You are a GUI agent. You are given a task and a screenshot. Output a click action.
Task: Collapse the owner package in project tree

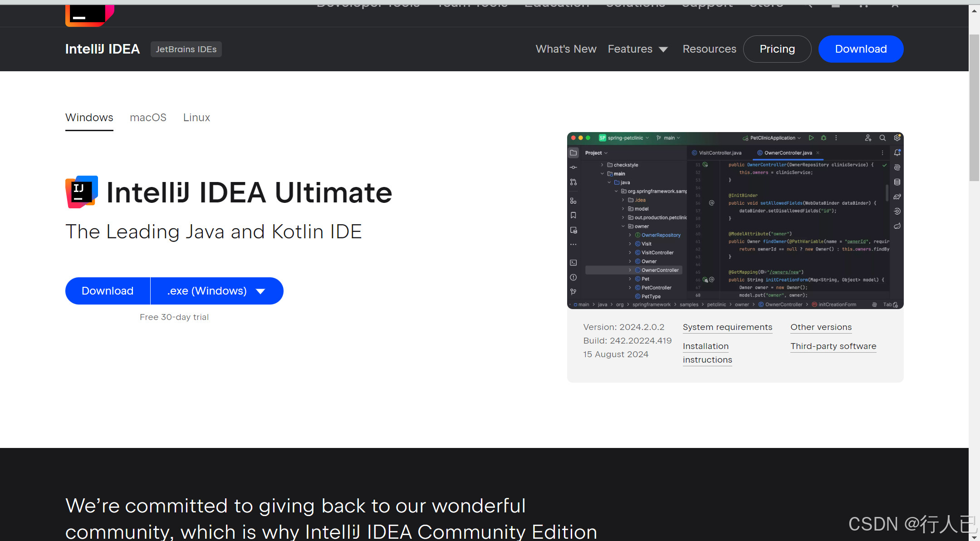coord(623,226)
